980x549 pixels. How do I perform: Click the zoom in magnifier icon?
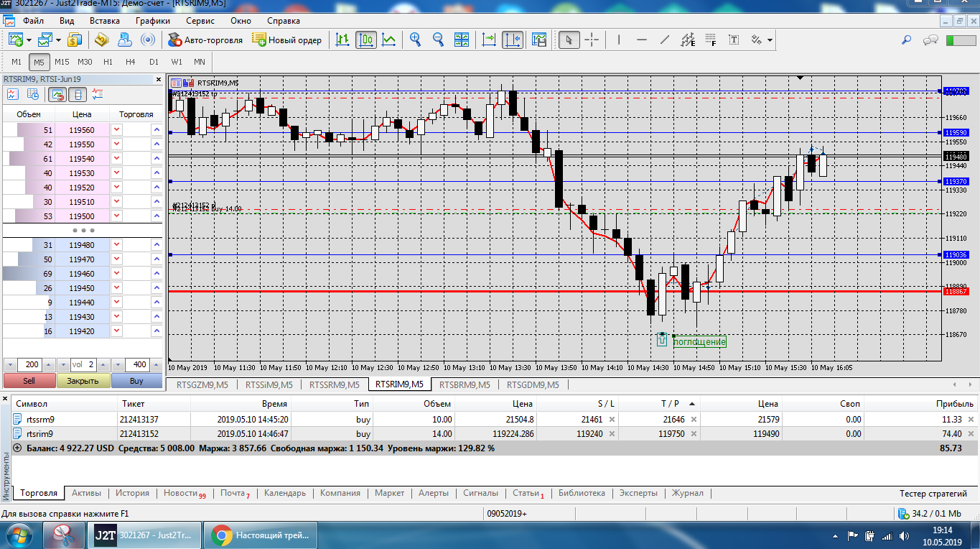[415, 40]
